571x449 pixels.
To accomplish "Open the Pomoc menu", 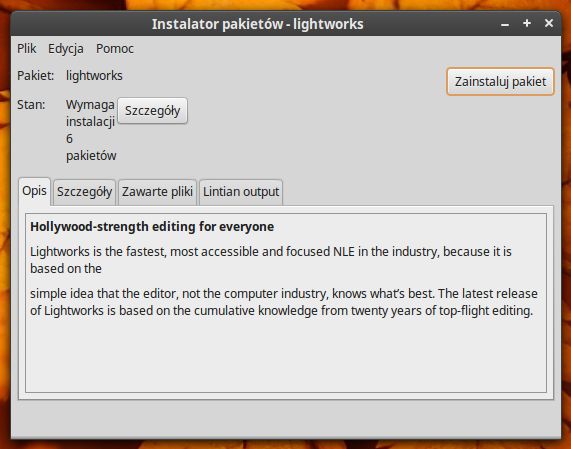I will (x=115, y=48).
